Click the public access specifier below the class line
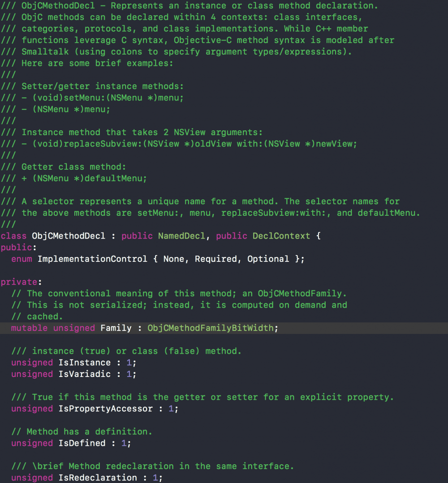Image resolution: width=448 pixels, height=483 pixels. click(x=17, y=248)
